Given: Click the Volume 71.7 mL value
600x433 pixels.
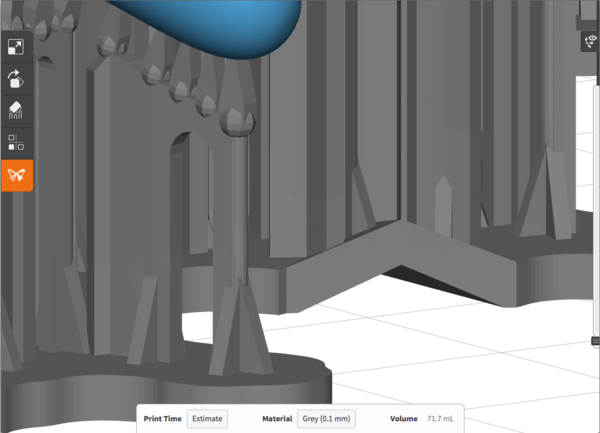Looking at the screenshot, I should tap(440, 418).
